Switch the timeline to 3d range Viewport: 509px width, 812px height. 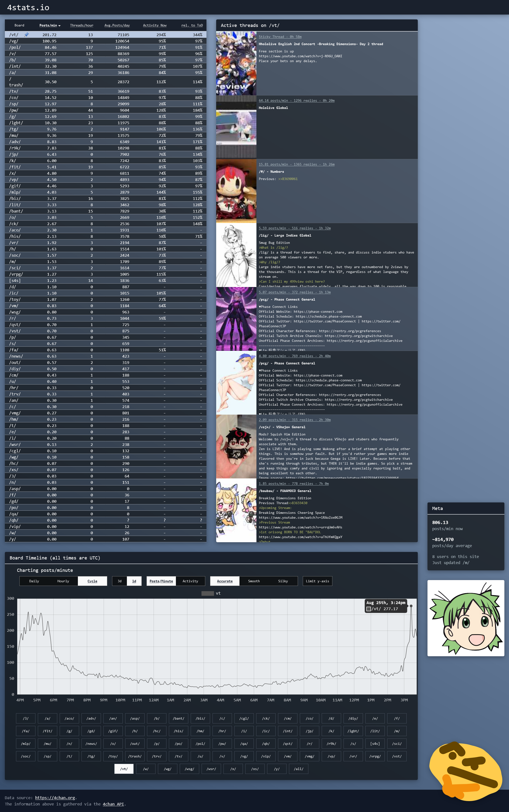coord(120,581)
